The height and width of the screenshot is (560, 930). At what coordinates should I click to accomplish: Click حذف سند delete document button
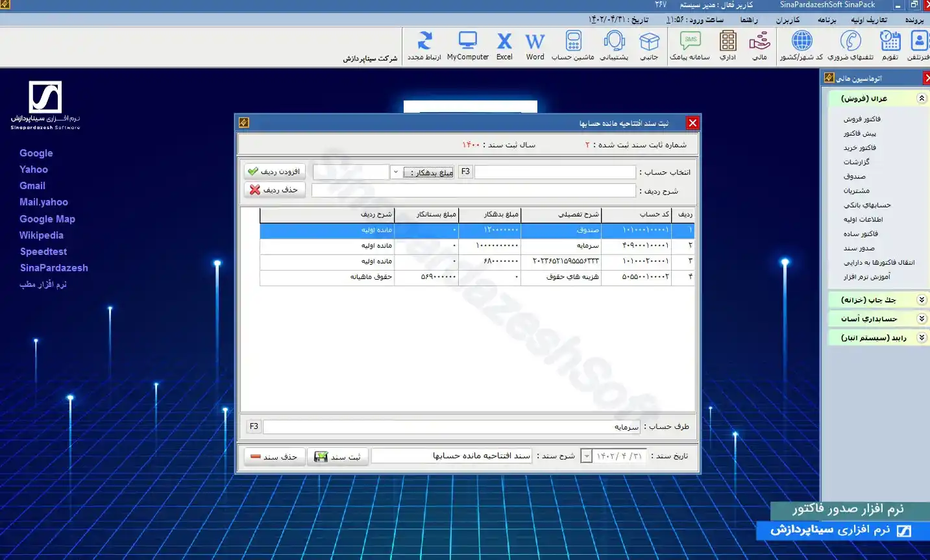click(275, 456)
